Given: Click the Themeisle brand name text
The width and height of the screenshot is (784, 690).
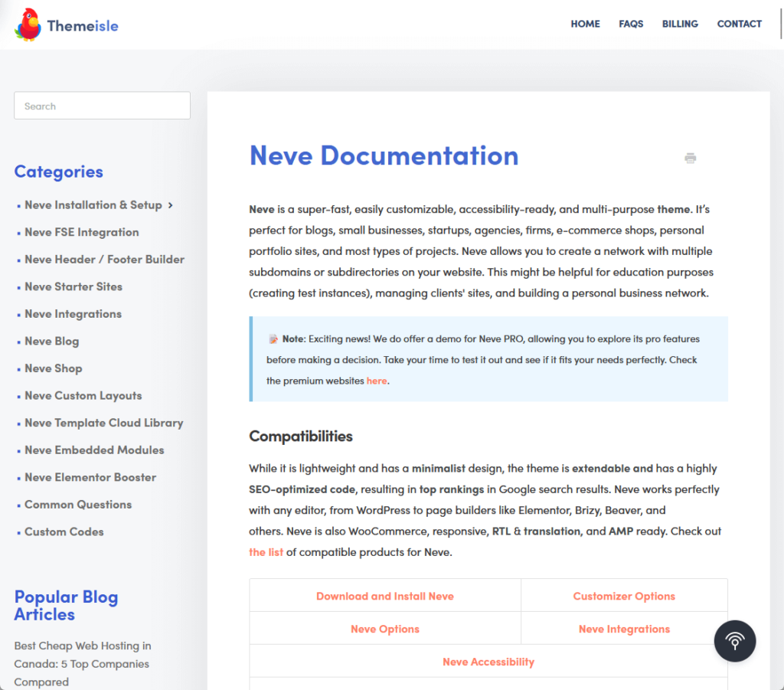Looking at the screenshot, I should 83,25.
